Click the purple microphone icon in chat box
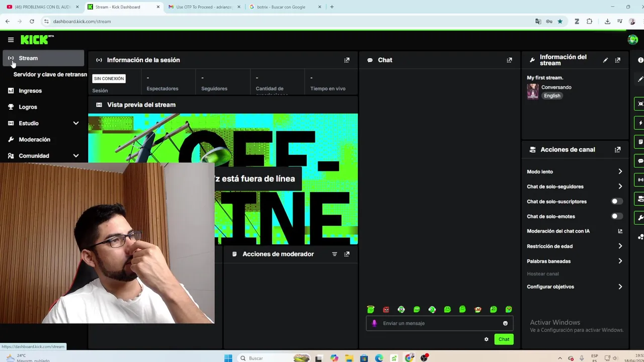The height and width of the screenshot is (362, 644). pyautogui.click(x=374, y=323)
